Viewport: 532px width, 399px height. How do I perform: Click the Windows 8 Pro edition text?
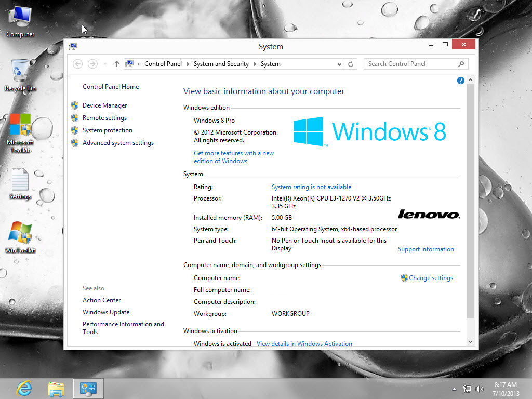[214, 121]
